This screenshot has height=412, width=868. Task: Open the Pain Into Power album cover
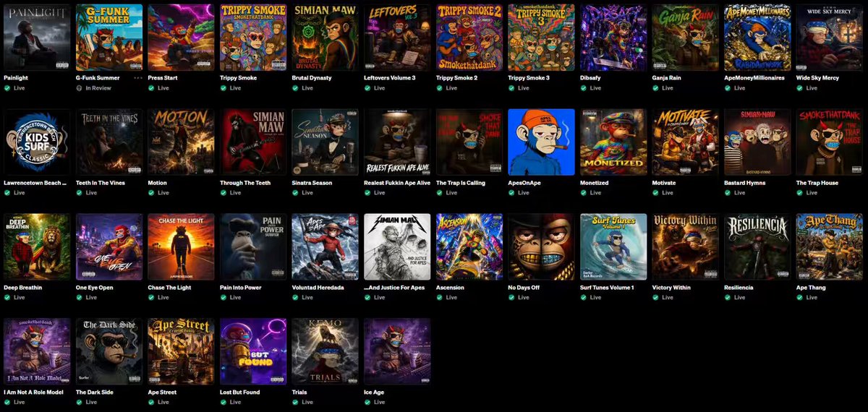[253, 247]
